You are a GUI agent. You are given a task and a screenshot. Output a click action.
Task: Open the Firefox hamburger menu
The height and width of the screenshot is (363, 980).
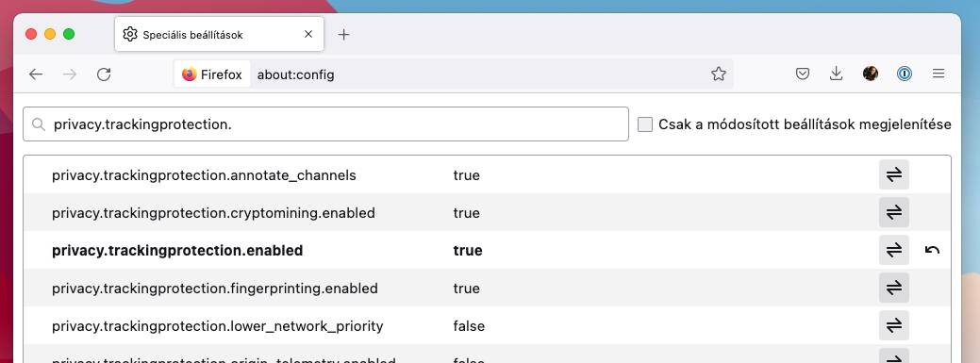pyautogui.click(x=938, y=74)
